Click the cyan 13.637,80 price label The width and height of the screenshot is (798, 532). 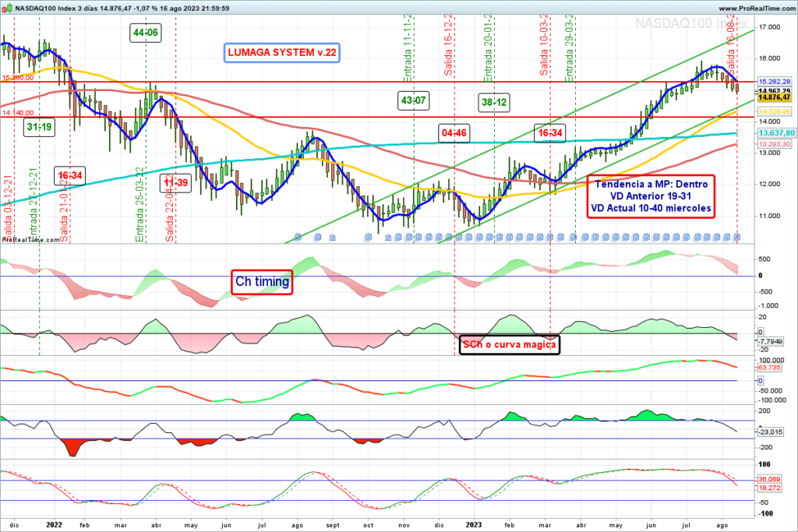click(777, 132)
